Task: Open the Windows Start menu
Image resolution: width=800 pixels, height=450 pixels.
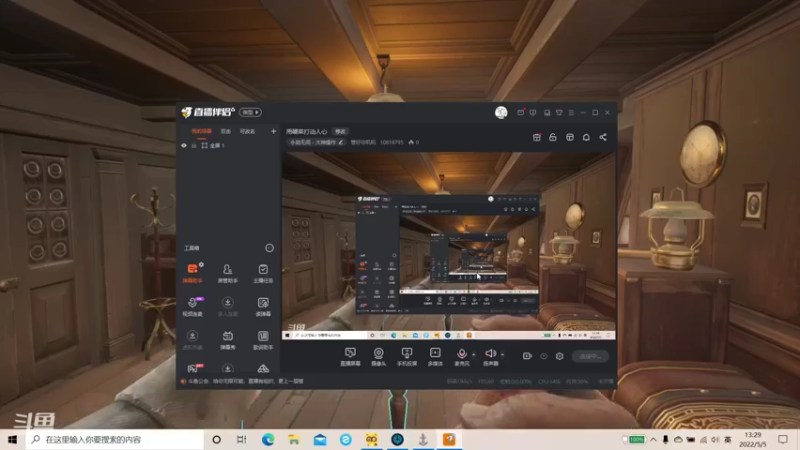Action: tap(13, 439)
